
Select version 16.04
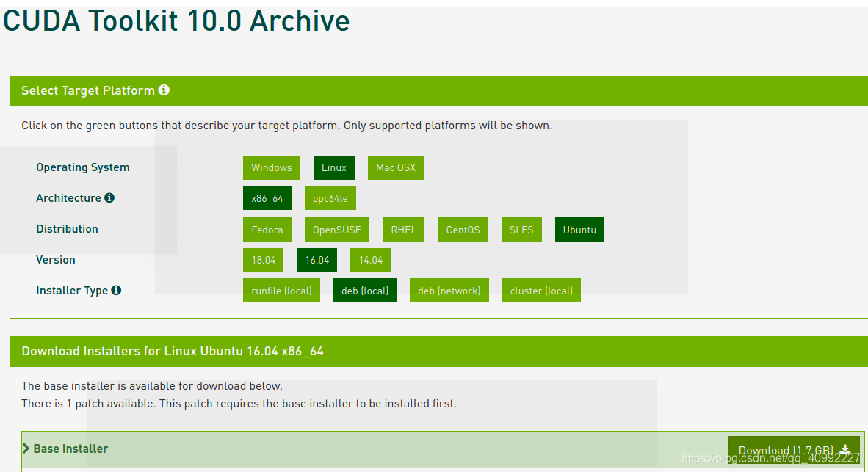click(x=317, y=260)
